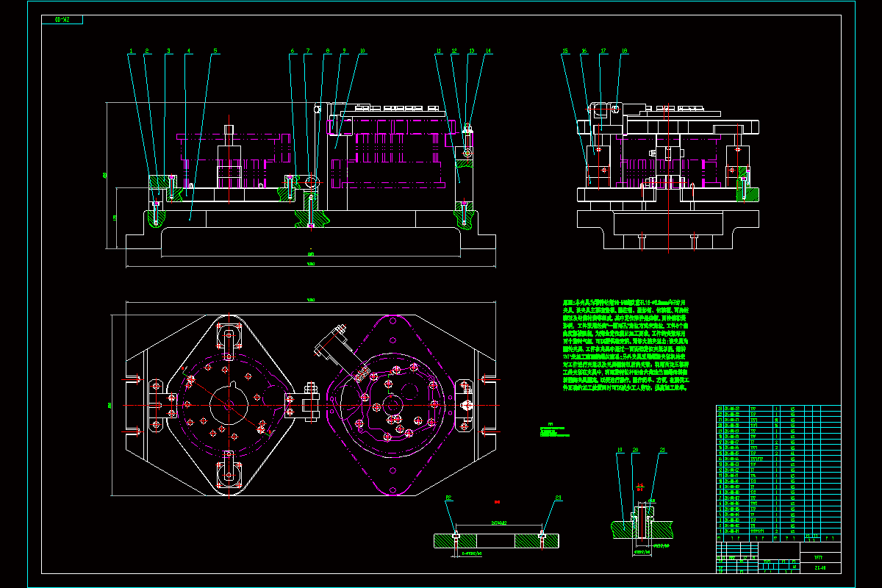
Task: Click part balloon number 7
Action: pyautogui.click(x=309, y=51)
